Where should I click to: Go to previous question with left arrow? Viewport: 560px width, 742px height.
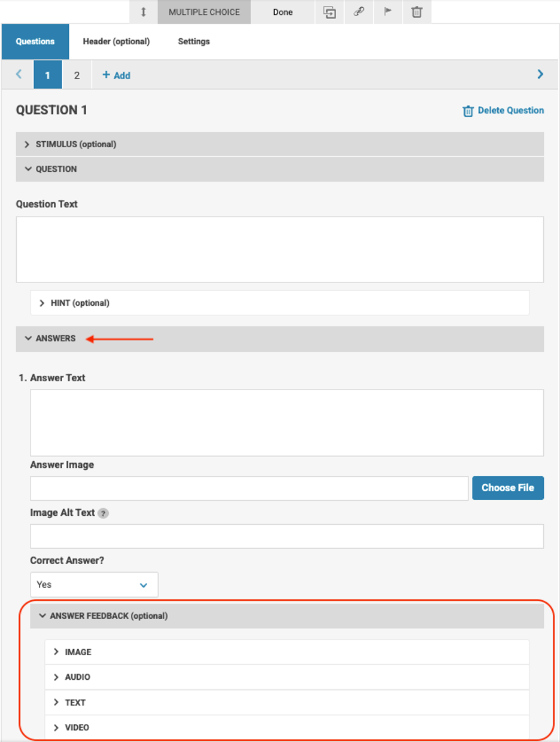[19, 75]
